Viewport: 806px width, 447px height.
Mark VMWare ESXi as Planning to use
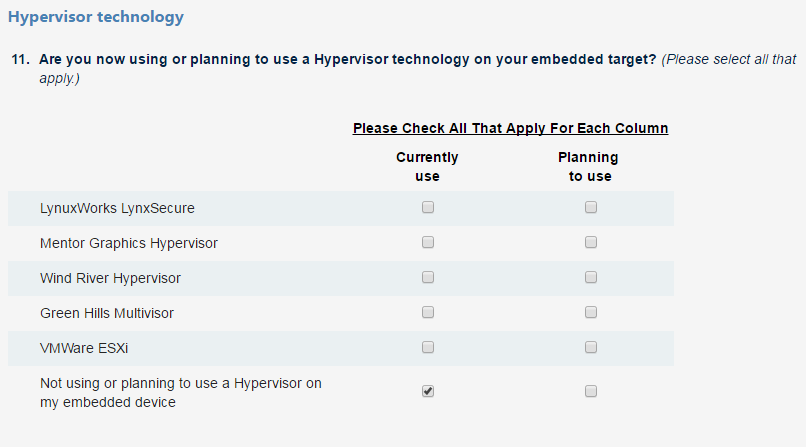(591, 347)
